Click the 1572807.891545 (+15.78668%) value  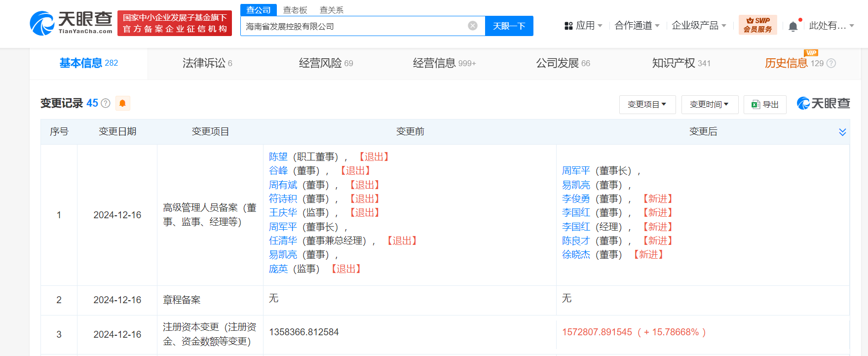pyautogui.click(x=634, y=332)
